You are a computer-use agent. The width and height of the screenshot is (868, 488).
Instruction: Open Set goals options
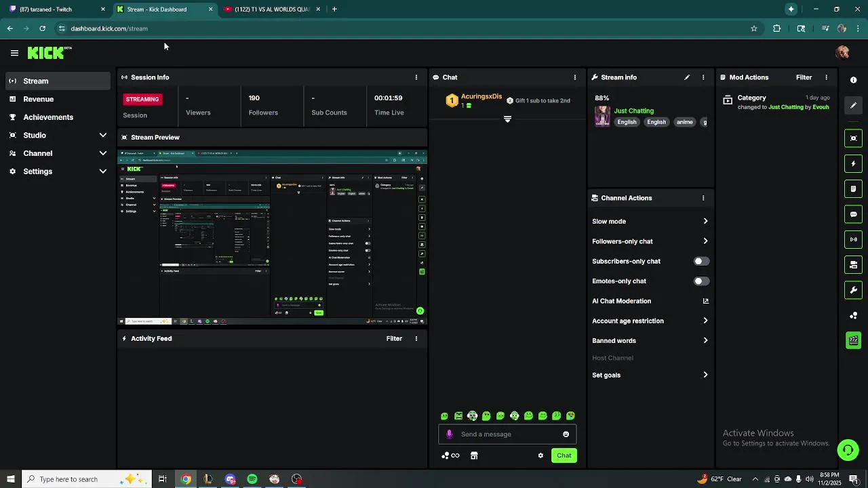(650, 375)
